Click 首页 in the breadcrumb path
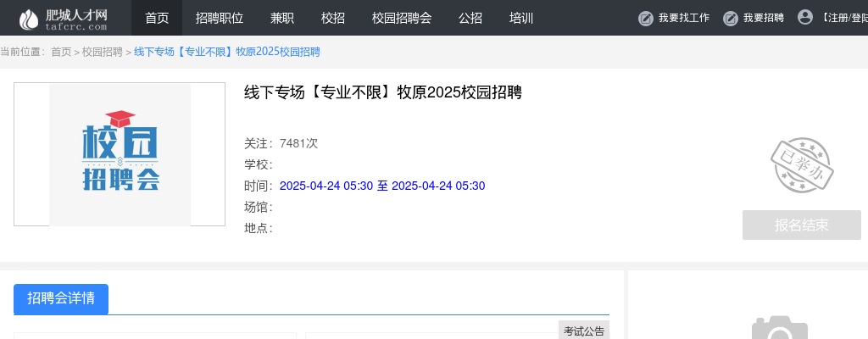The image size is (868, 339). [61, 53]
